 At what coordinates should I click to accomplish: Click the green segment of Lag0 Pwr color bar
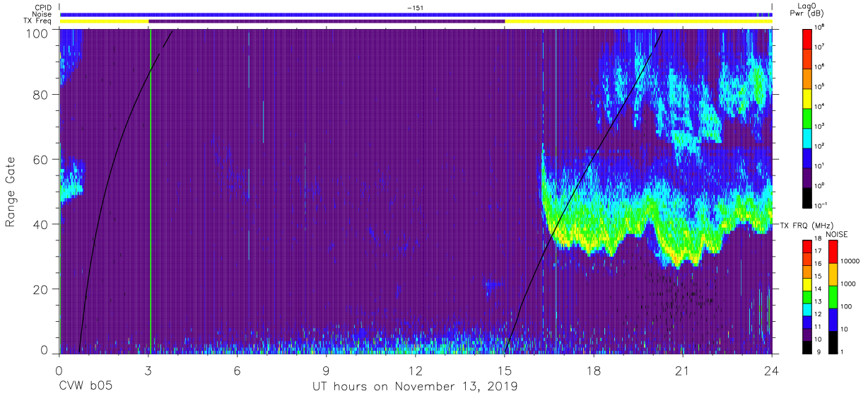[807, 117]
